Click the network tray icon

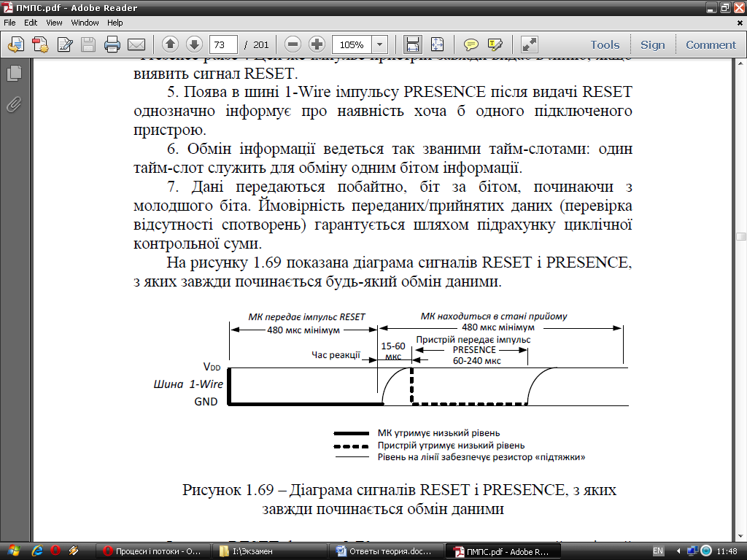pyautogui.click(x=693, y=551)
